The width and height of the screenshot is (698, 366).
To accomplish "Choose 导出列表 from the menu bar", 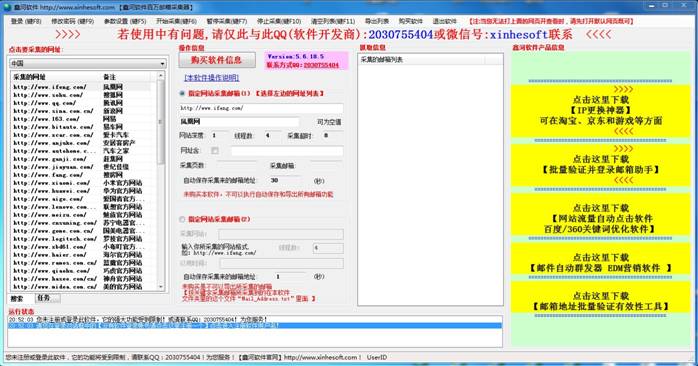I will 377,21.
